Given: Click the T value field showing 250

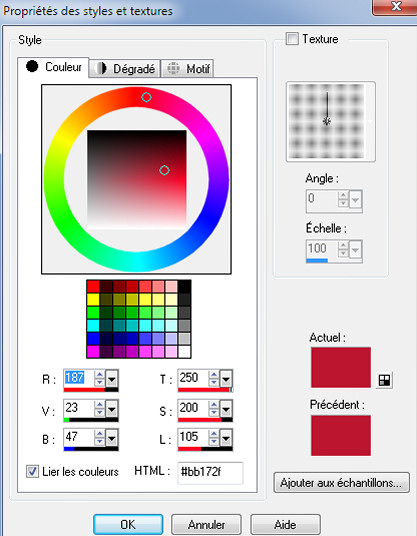Looking at the screenshot, I should pyautogui.click(x=193, y=378).
